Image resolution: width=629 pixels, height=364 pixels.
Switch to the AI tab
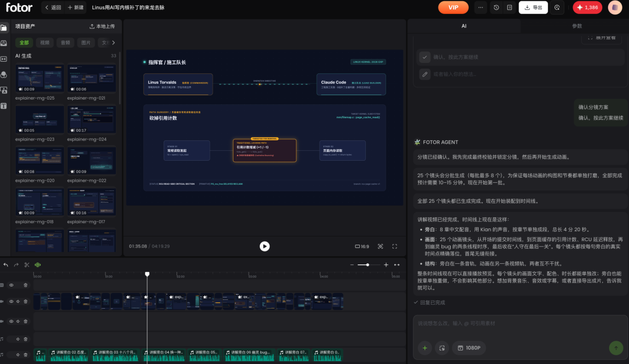(x=464, y=26)
